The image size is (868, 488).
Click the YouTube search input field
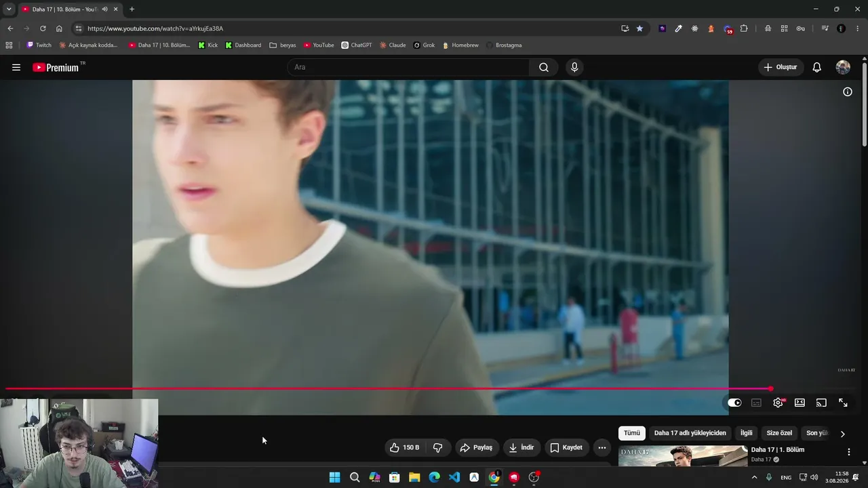pyautogui.click(x=409, y=67)
